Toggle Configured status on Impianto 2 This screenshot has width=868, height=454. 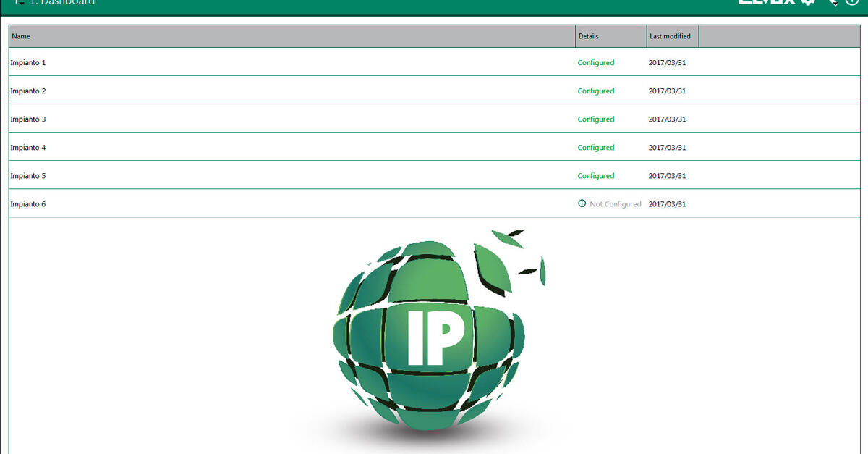click(595, 91)
